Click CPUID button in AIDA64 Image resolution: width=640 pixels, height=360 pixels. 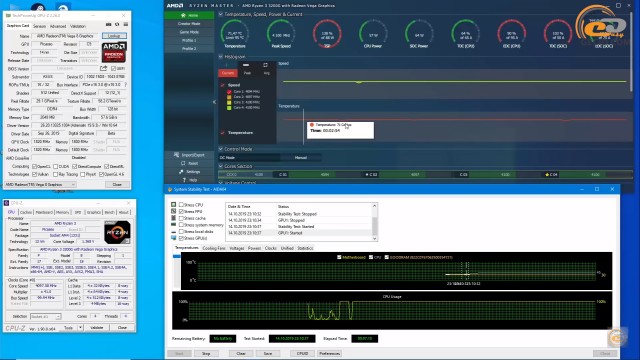(x=302, y=353)
